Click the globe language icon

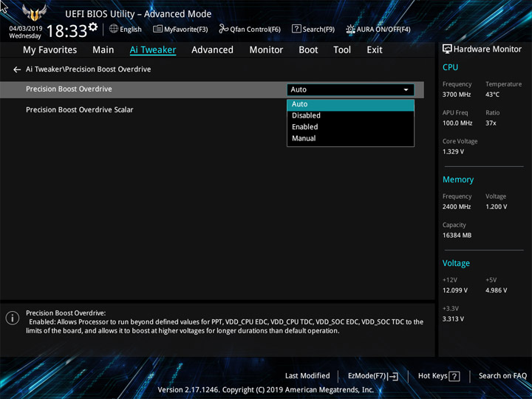114,29
